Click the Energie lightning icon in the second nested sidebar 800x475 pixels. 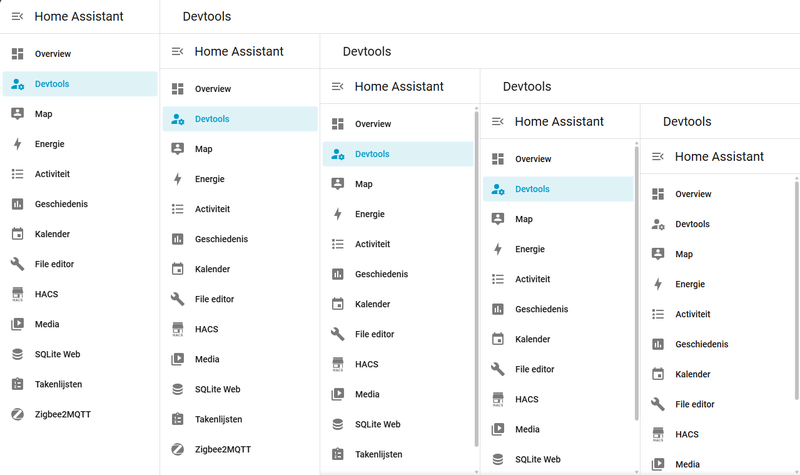pyautogui.click(x=178, y=179)
